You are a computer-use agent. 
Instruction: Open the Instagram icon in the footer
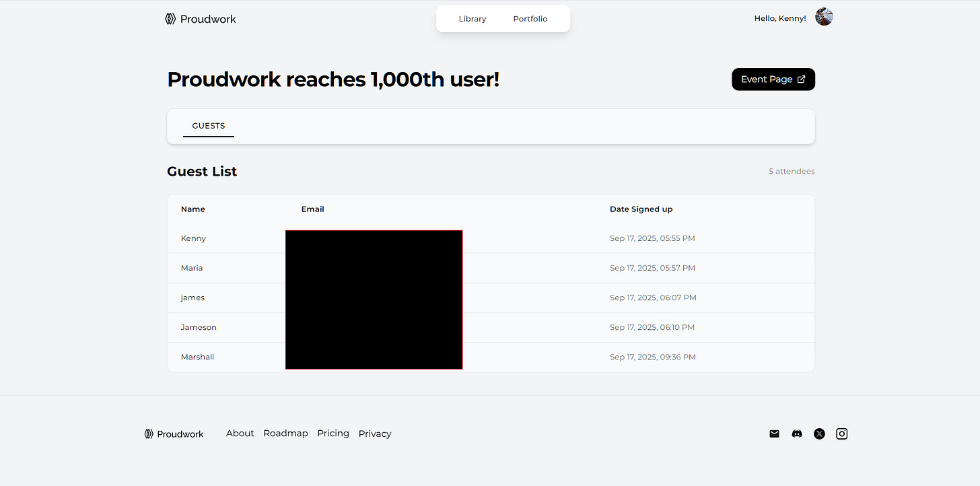click(x=841, y=433)
